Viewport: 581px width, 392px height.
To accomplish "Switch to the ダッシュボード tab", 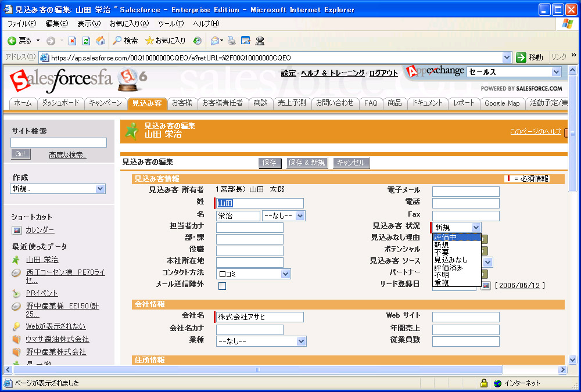I will (x=60, y=103).
